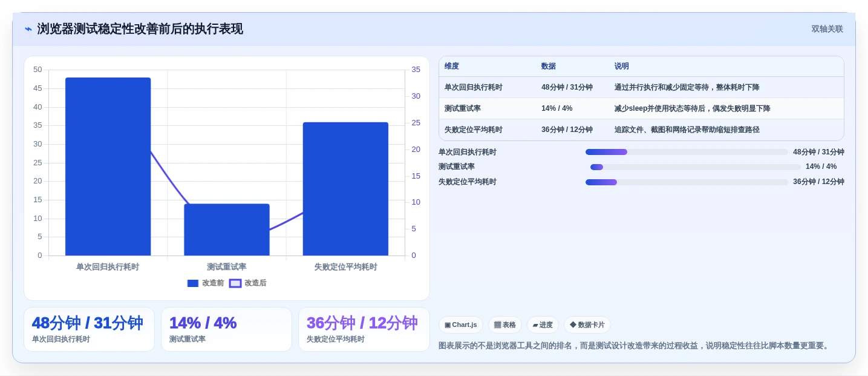This screenshot has height=376, width=868.
Task: Click the 单次回归执行耗时 blue bar in chart
Action: coord(108,167)
